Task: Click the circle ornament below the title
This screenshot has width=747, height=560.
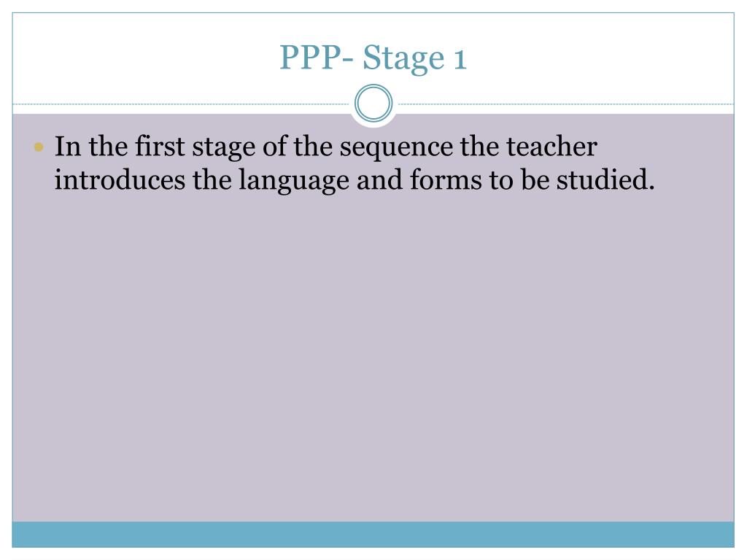Action: 373,104
